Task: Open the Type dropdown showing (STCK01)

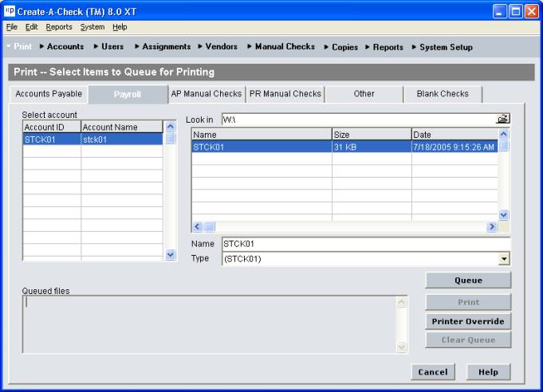Action: click(x=504, y=259)
